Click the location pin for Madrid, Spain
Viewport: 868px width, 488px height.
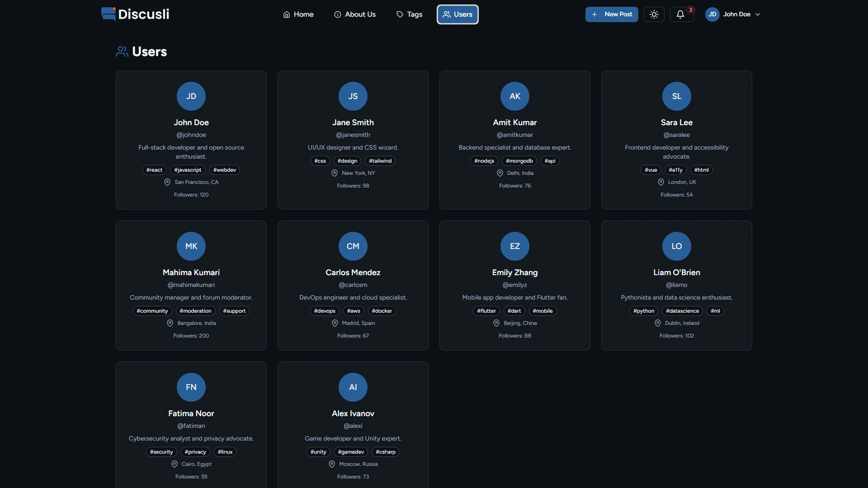335,323
